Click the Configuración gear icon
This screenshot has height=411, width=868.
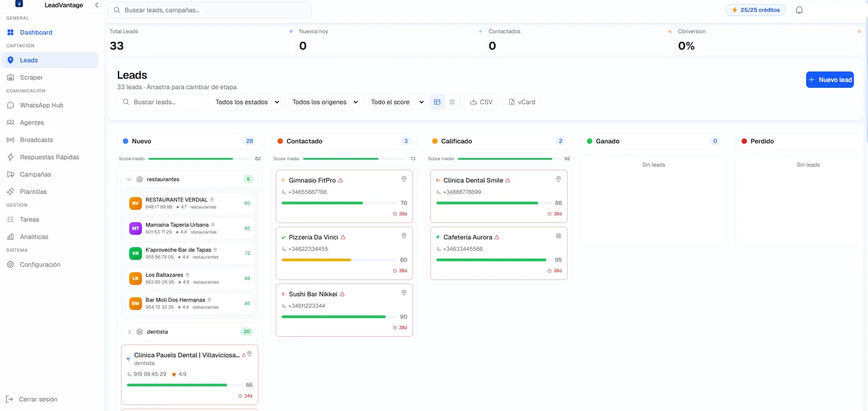10,264
